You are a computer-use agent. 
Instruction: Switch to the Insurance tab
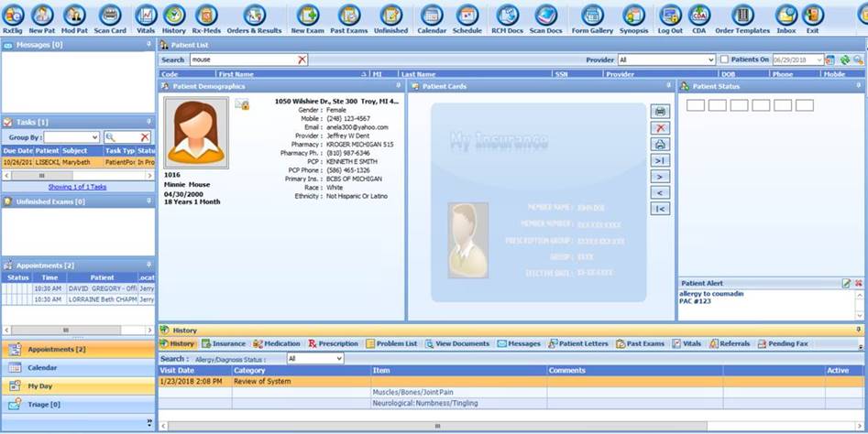coord(223,344)
